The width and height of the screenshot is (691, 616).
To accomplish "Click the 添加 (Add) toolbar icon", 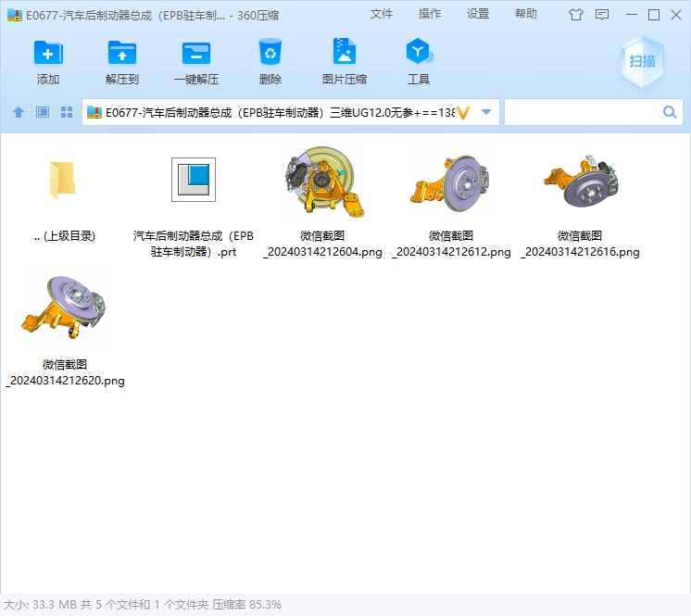I will click(x=48, y=53).
